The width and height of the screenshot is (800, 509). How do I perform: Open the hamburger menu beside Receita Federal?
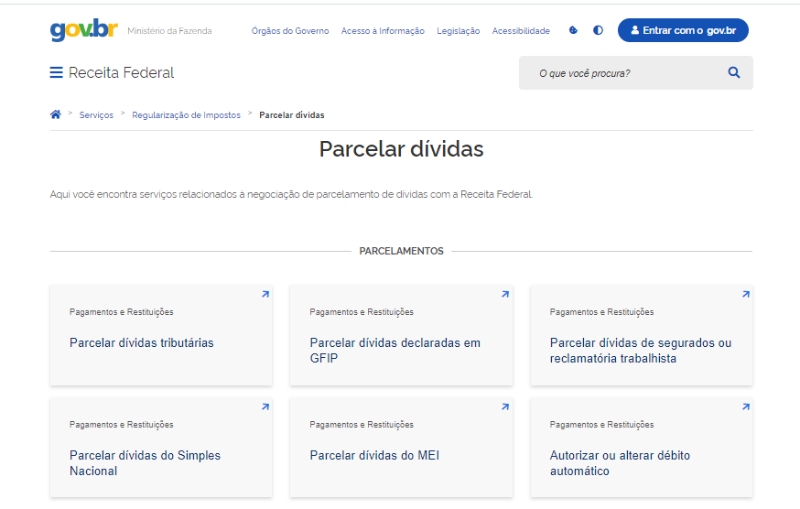point(56,72)
